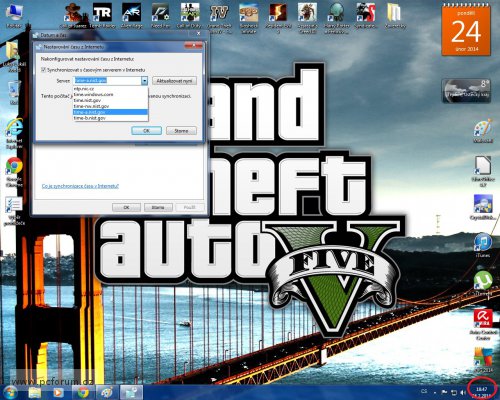This screenshot has height=400, width=500.
Task: Launch the Resident Evil 5 shortcut
Action: pyautogui.click(x=278, y=18)
